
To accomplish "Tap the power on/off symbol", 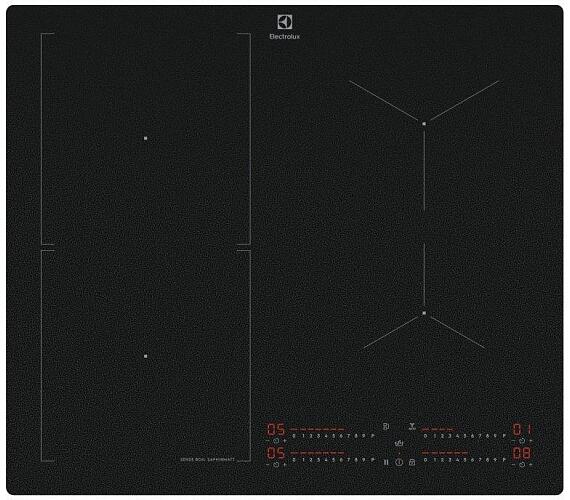I will (x=399, y=462).
